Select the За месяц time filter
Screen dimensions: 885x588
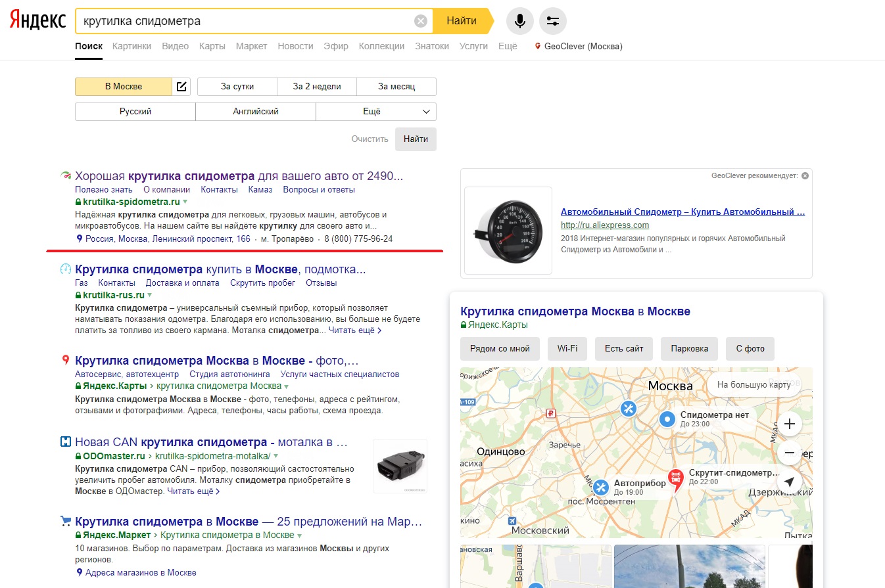tap(396, 87)
